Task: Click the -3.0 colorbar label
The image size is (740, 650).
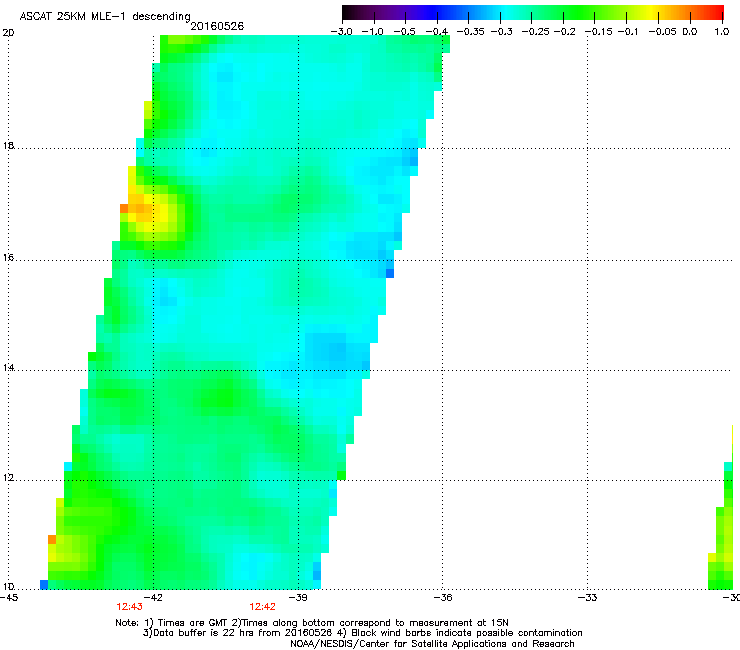Action: click(x=341, y=32)
